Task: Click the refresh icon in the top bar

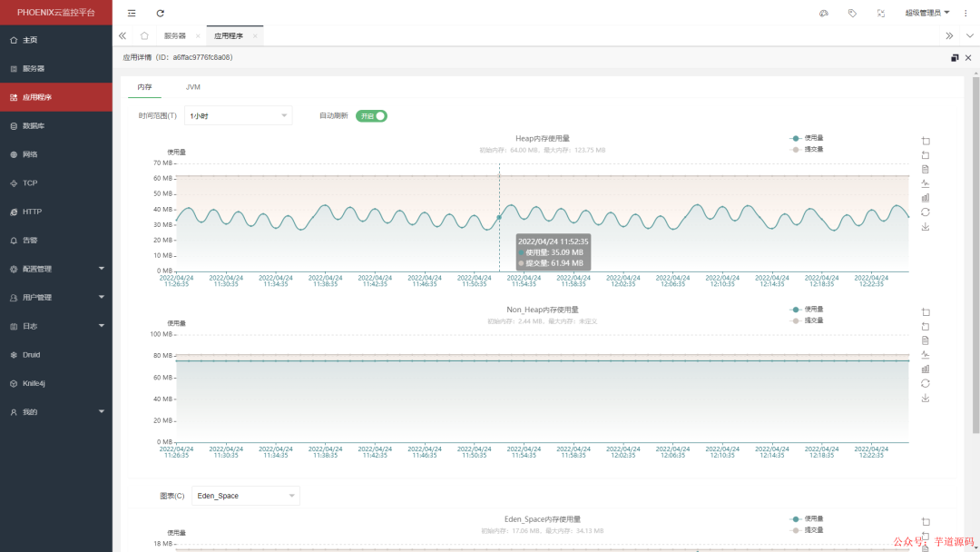Action: 160,13
